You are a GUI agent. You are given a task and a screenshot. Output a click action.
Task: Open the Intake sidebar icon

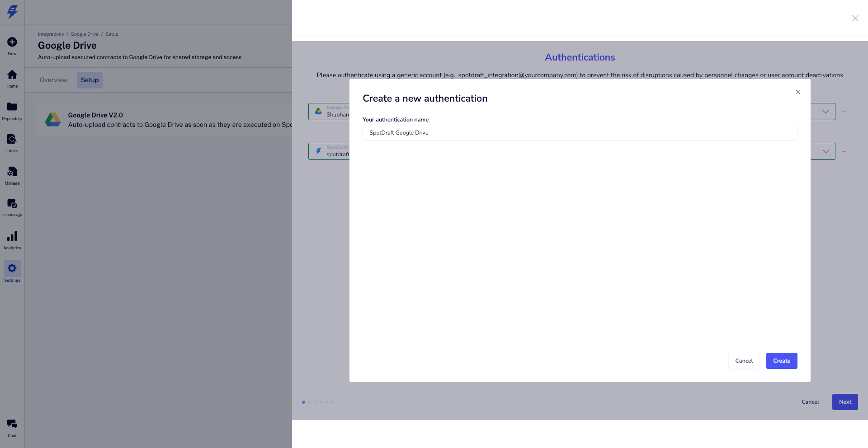[x=12, y=139]
